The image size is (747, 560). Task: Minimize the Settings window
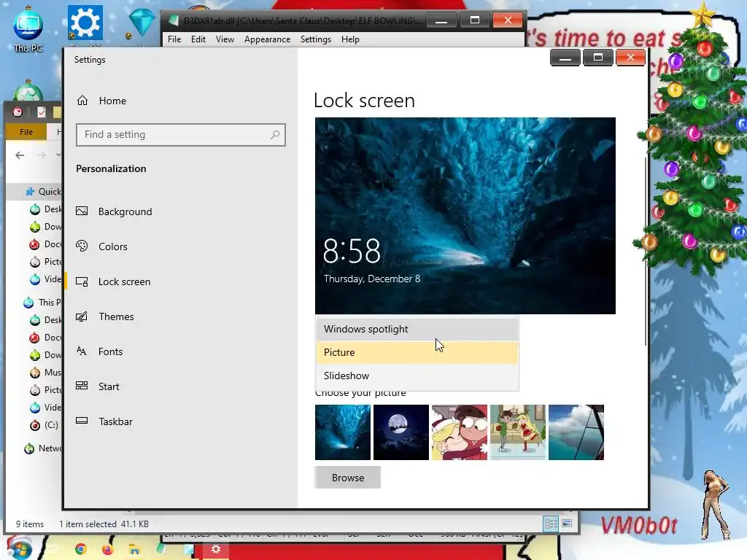point(565,58)
